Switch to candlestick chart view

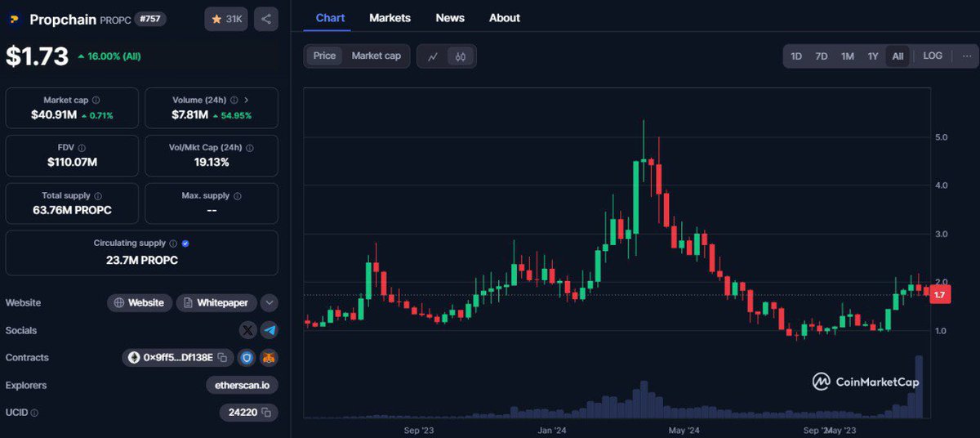(x=461, y=56)
